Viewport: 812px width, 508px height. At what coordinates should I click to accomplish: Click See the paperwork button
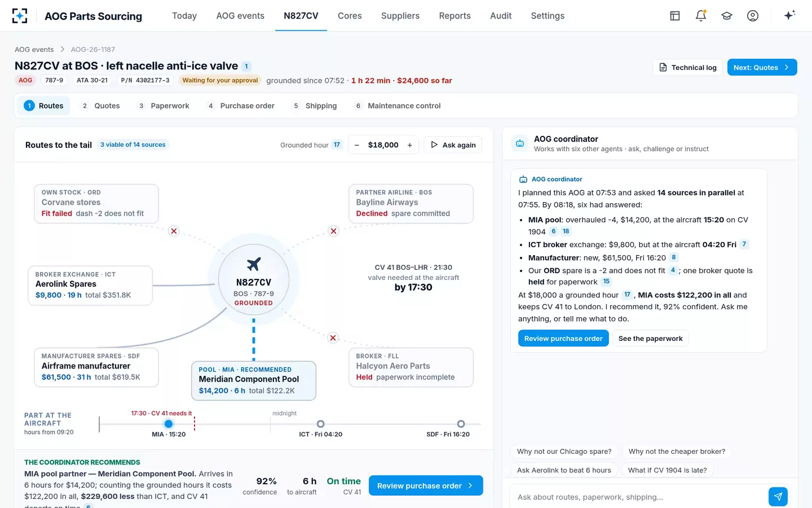pos(650,338)
